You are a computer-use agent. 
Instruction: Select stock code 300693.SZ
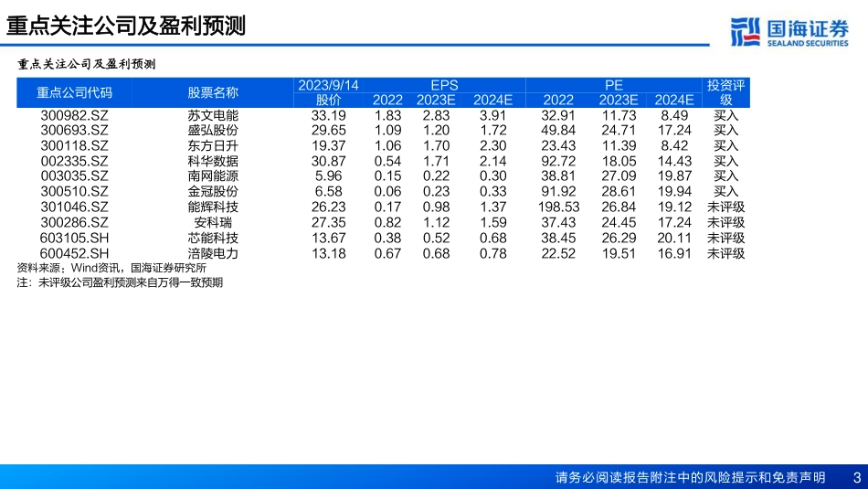point(74,130)
